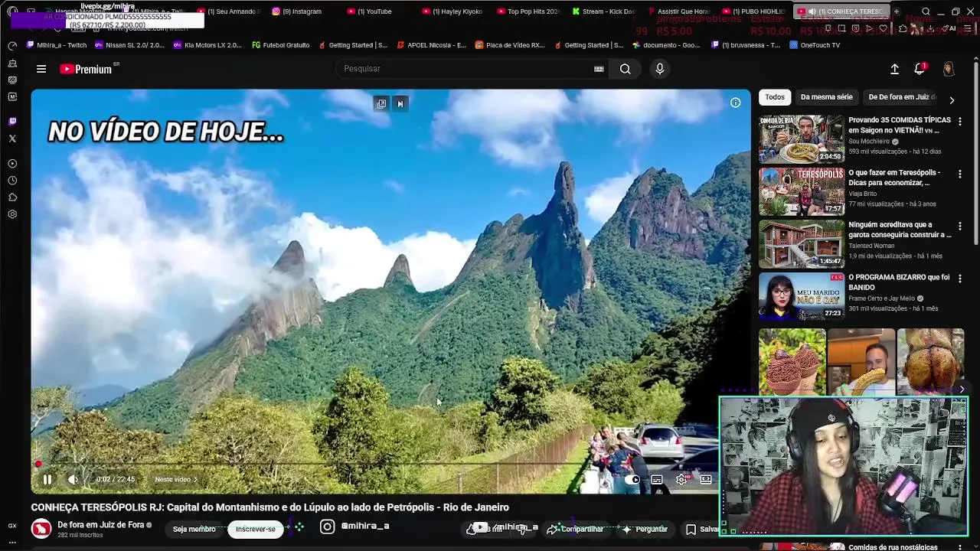Select the 'De De fora em Juiz' chip
Image resolution: width=980 pixels, height=551 pixels.
tap(902, 97)
